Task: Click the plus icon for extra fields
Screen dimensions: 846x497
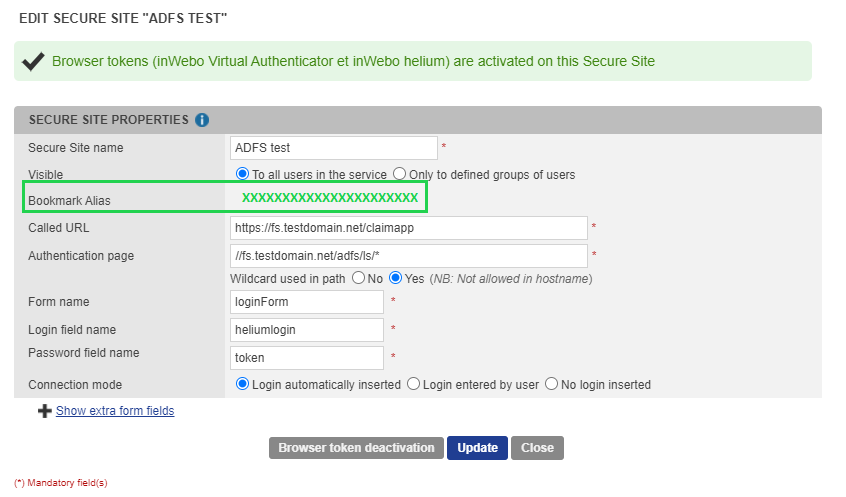Action: [x=45, y=411]
